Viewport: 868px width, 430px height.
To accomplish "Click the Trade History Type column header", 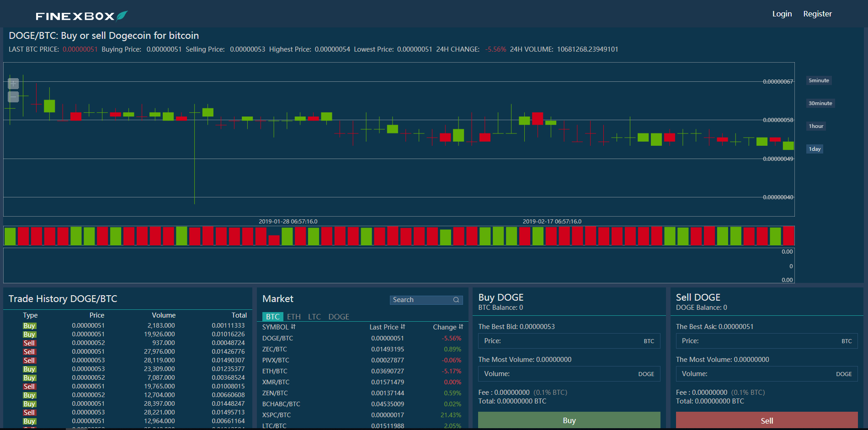I will [x=30, y=315].
